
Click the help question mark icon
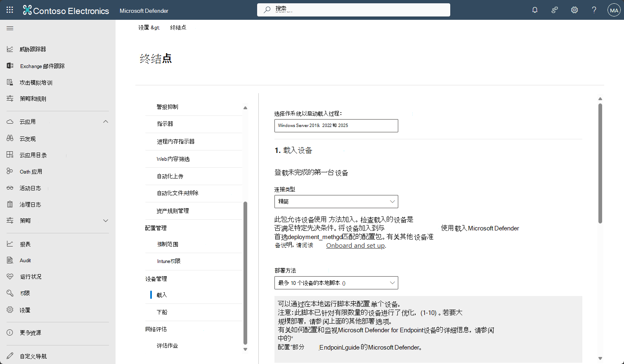pos(594,9)
